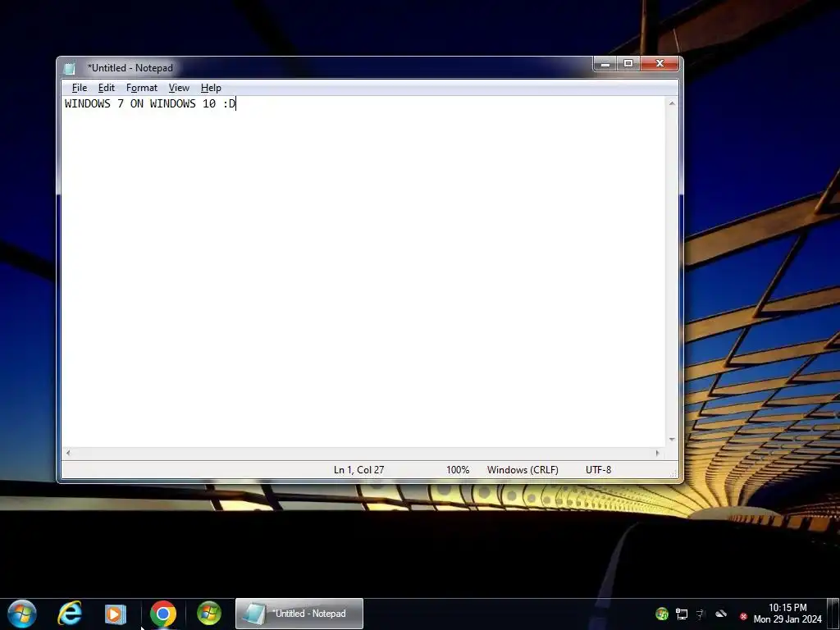The image size is (840, 630).
Task: Open the Windows Start orb
Action: pos(22,614)
